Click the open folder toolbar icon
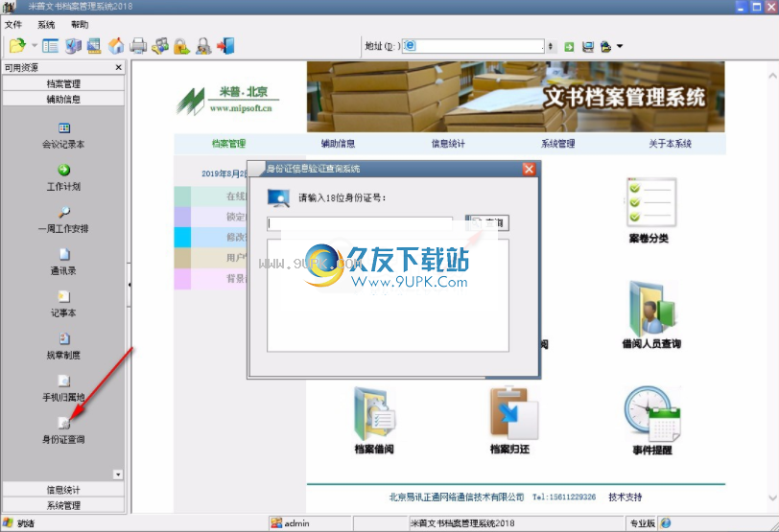Screen dimensions: 779x532 pos(17,46)
